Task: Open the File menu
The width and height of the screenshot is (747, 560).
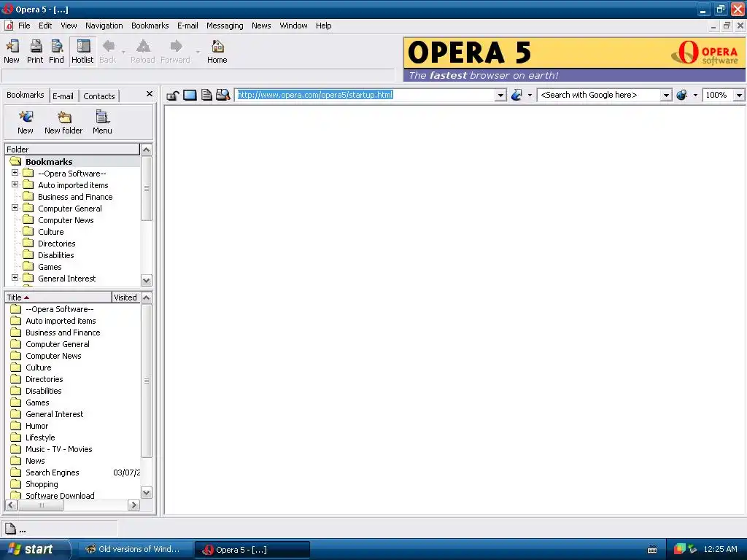Action: (24, 26)
